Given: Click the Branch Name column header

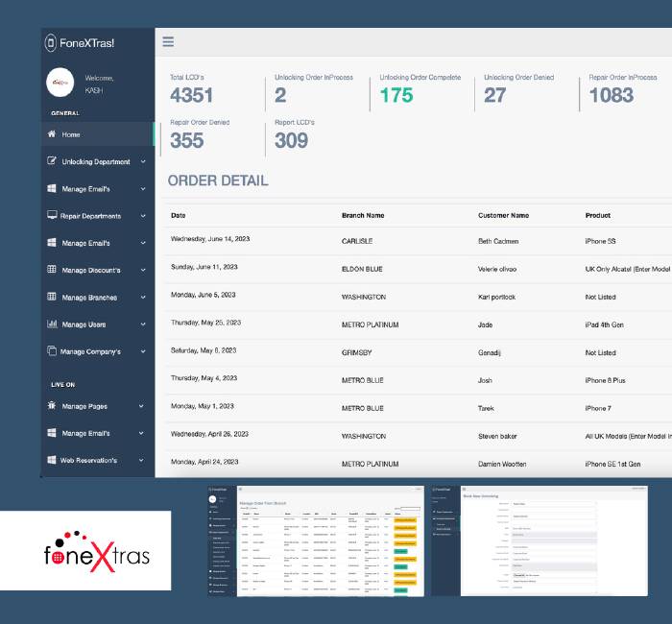Looking at the screenshot, I should coord(363,215).
